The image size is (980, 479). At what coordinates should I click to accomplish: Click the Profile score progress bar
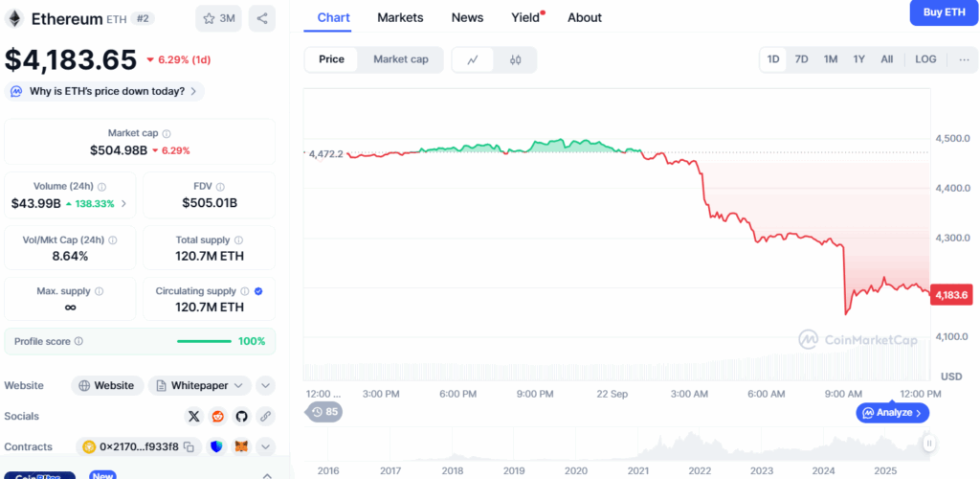point(204,341)
